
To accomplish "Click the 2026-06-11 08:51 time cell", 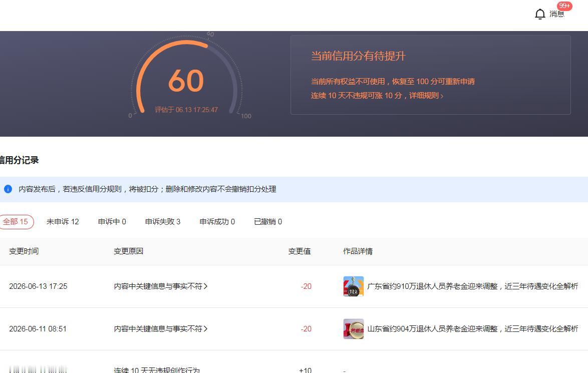I will tap(38, 329).
